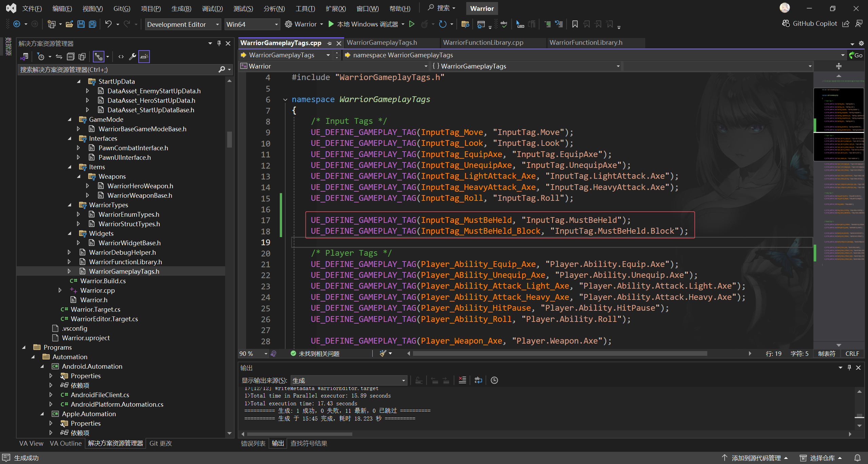Screen dimensions: 868x464
Task: Click Collapse All in Solution Explorer toolbar
Action: pyautogui.click(x=71, y=57)
